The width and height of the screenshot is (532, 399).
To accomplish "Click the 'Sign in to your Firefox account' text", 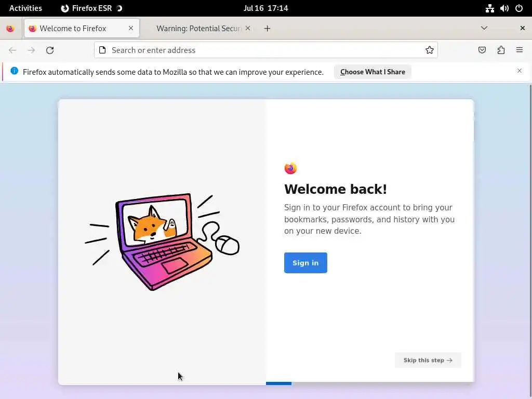I will click(369, 219).
